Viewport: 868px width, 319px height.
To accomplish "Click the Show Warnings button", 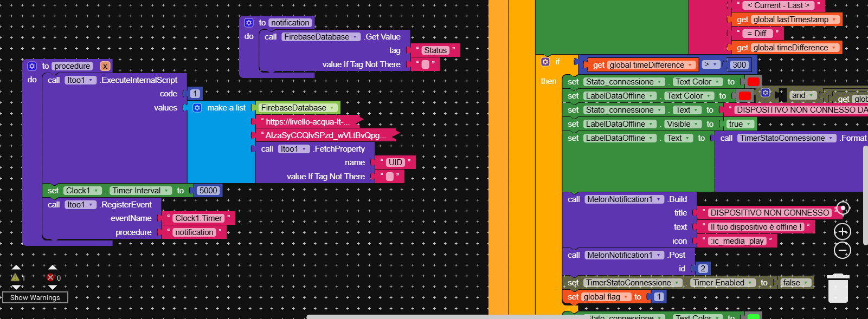I will coord(35,297).
